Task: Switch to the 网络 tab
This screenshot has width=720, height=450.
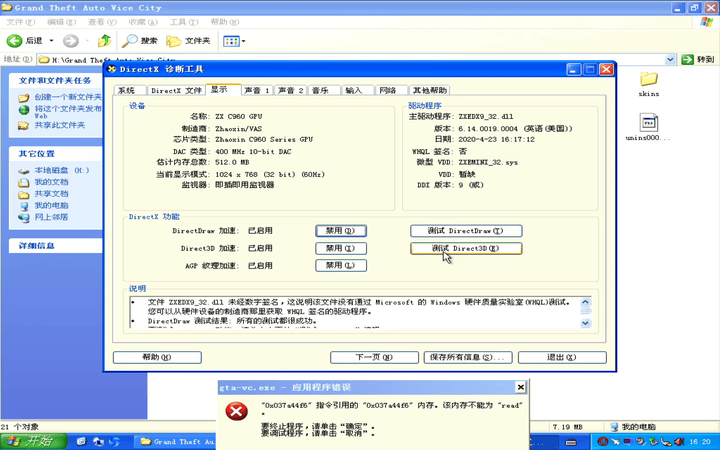Action: click(x=392, y=90)
